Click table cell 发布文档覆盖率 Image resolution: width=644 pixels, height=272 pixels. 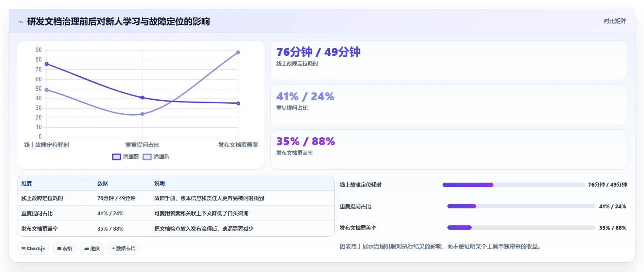click(40, 229)
